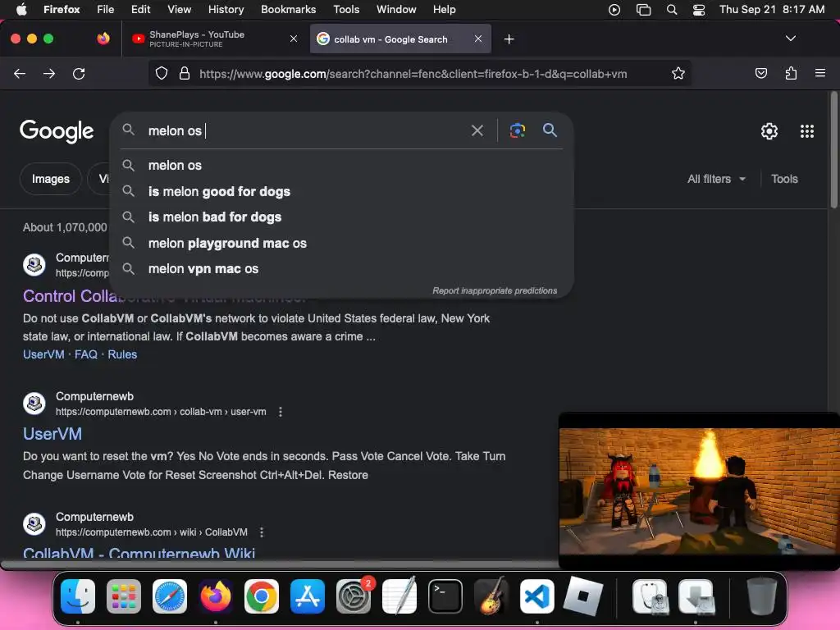Open the Tools menu in menu bar

[x=346, y=10]
